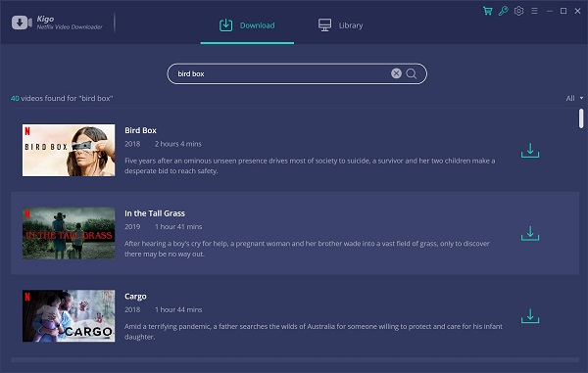Download the Cargo movie
This screenshot has height=373, width=588.
tap(530, 316)
